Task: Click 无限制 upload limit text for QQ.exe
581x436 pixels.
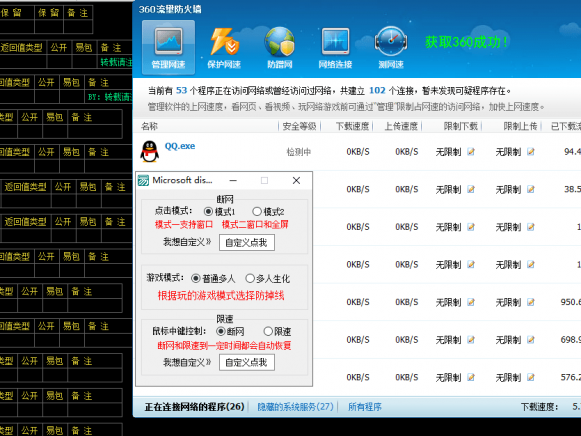Action: pos(508,152)
